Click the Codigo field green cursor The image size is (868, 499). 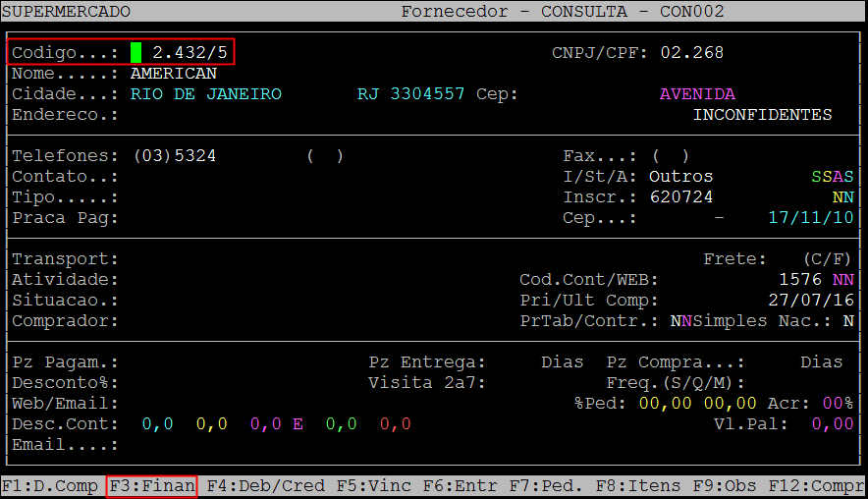136,52
